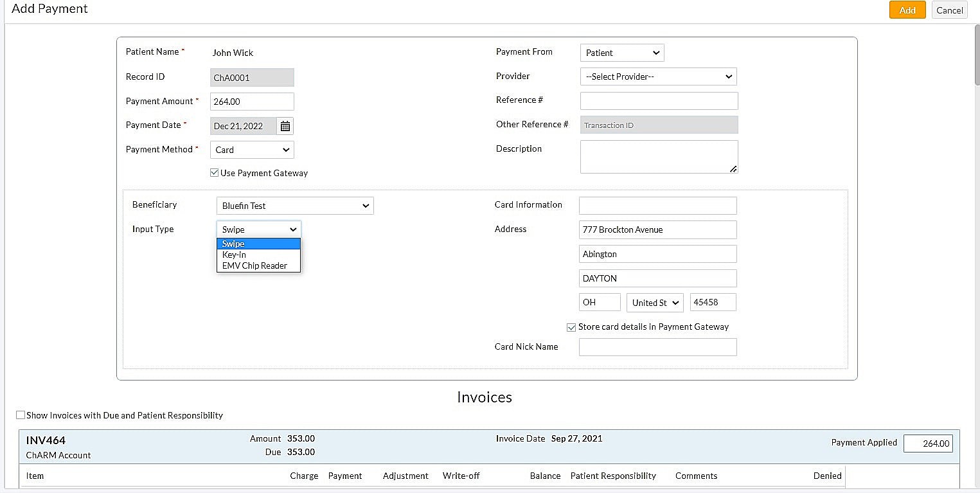Expand the Select Provider dropdown
The image size is (980, 493).
click(x=658, y=76)
